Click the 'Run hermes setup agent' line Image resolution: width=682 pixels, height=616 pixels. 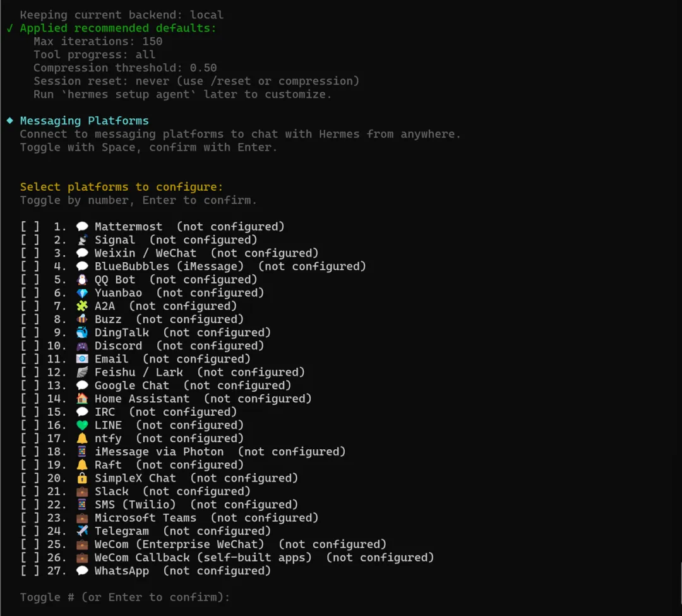[182, 94]
